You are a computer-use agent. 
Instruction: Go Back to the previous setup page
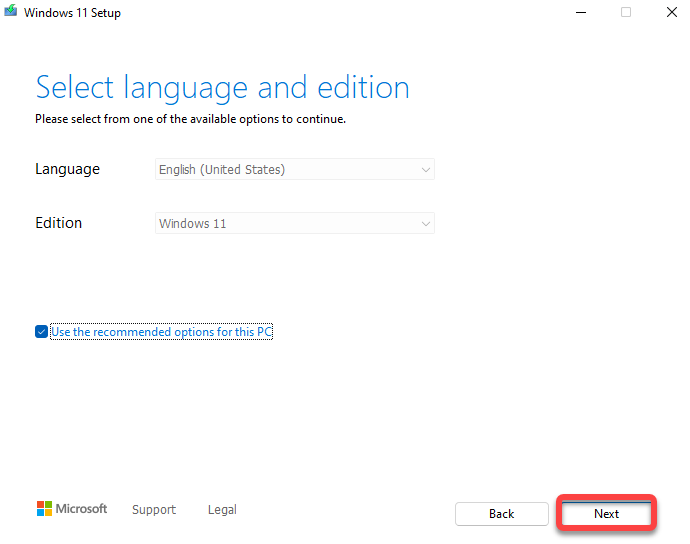pyautogui.click(x=502, y=514)
